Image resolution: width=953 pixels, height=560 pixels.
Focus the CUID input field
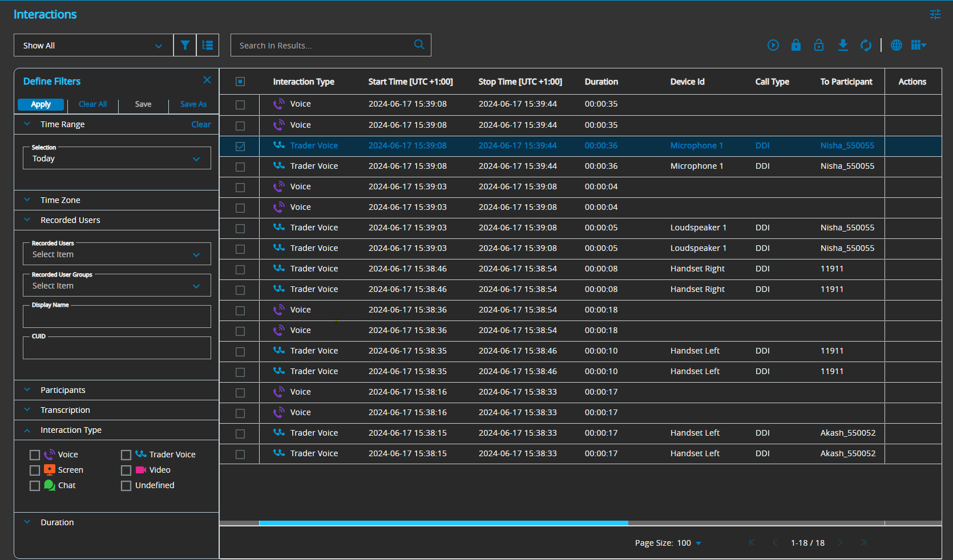(117, 348)
